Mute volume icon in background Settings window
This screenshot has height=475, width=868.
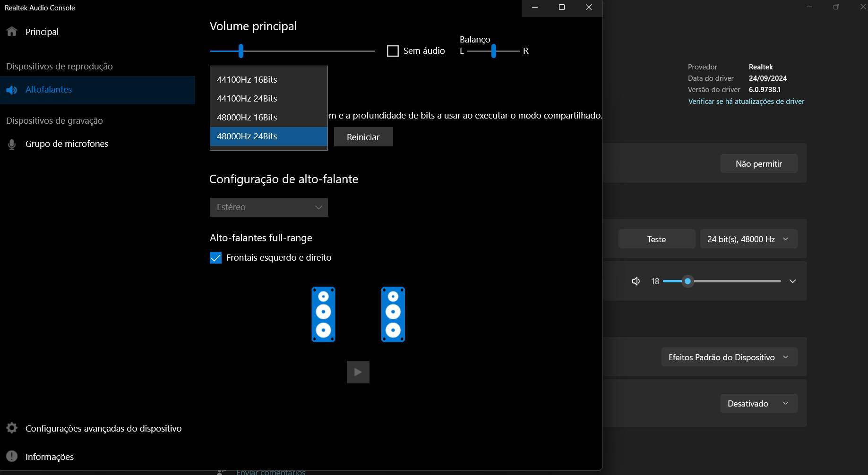pos(636,281)
